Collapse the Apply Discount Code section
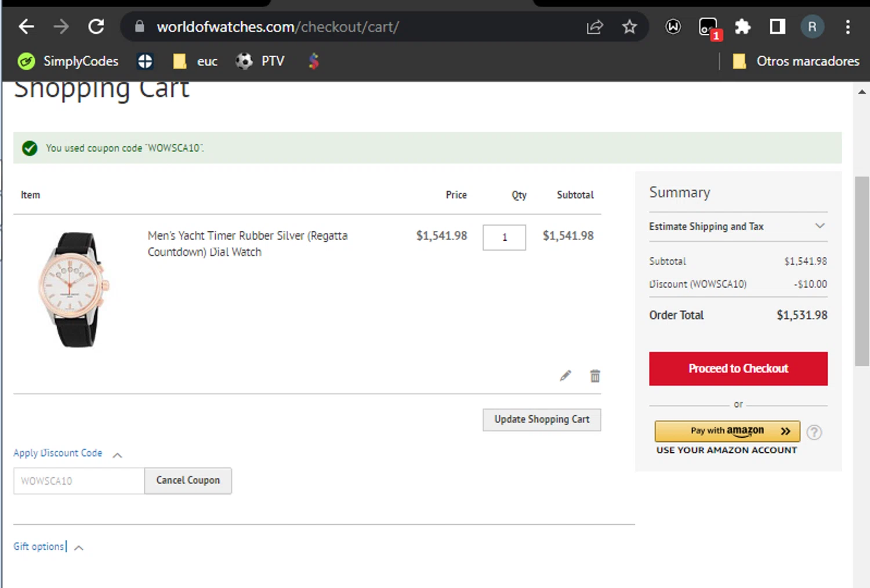The height and width of the screenshot is (588, 870). (x=68, y=453)
